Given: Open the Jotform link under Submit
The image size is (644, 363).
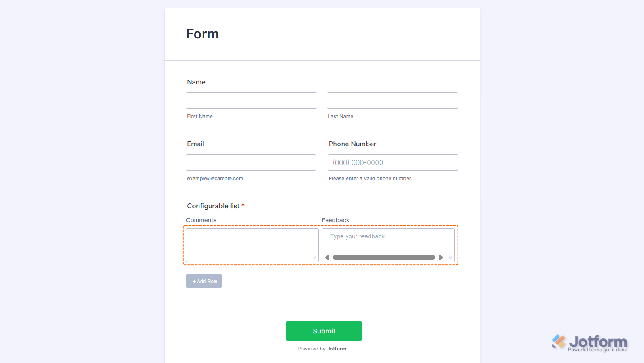Looking at the screenshot, I should pyautogui.click(x=336, y=349).
